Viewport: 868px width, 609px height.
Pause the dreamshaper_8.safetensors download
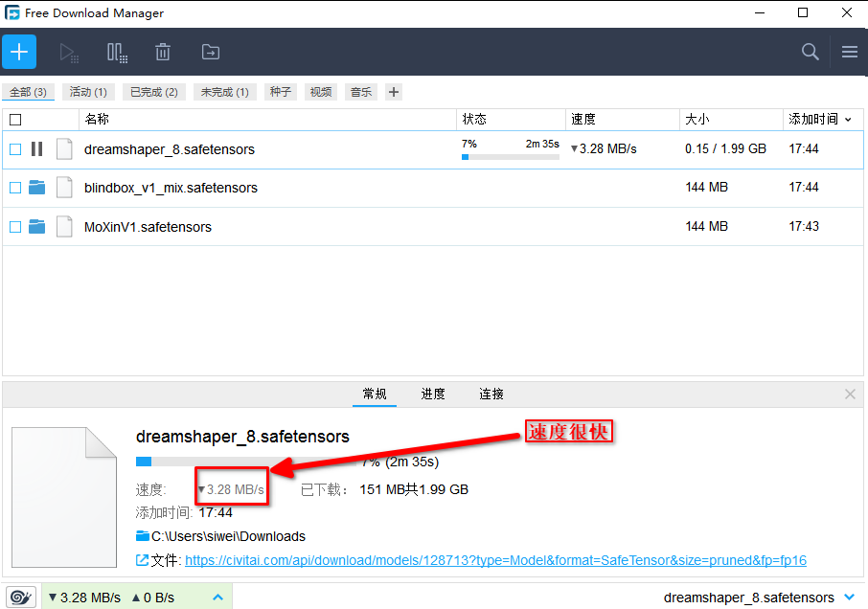[37, 149]
